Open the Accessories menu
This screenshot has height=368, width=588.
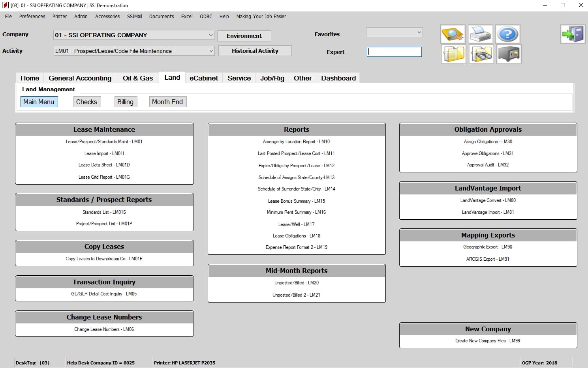coord(107,17)
